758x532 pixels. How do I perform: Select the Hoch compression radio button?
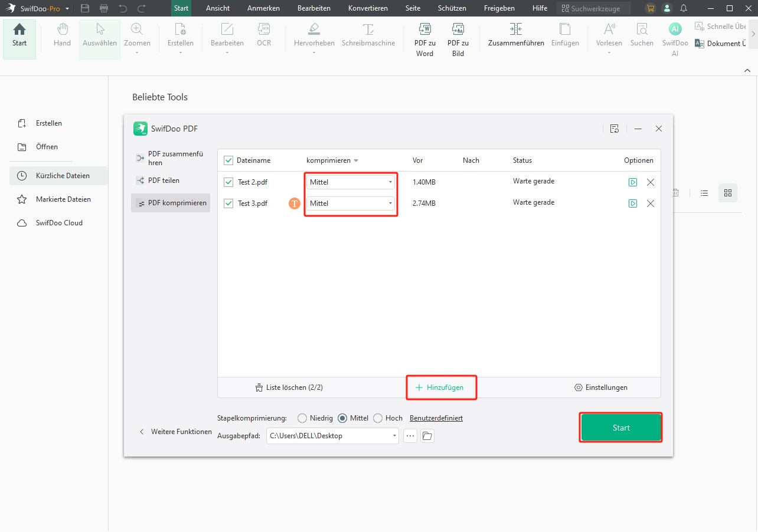pyautogui.click(x=378, y=418)
